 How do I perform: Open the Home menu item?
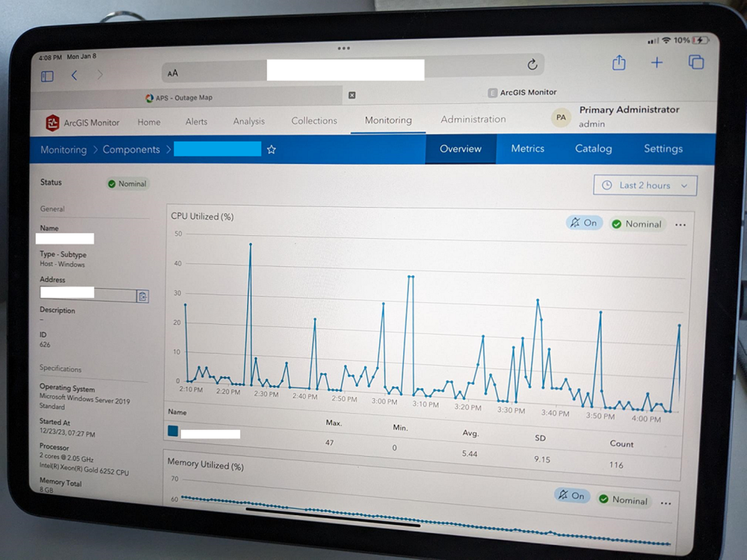click(149, 122)
